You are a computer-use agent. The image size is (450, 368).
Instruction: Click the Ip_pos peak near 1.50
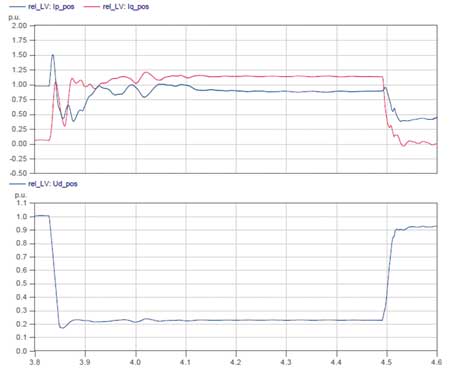point(52,55)
